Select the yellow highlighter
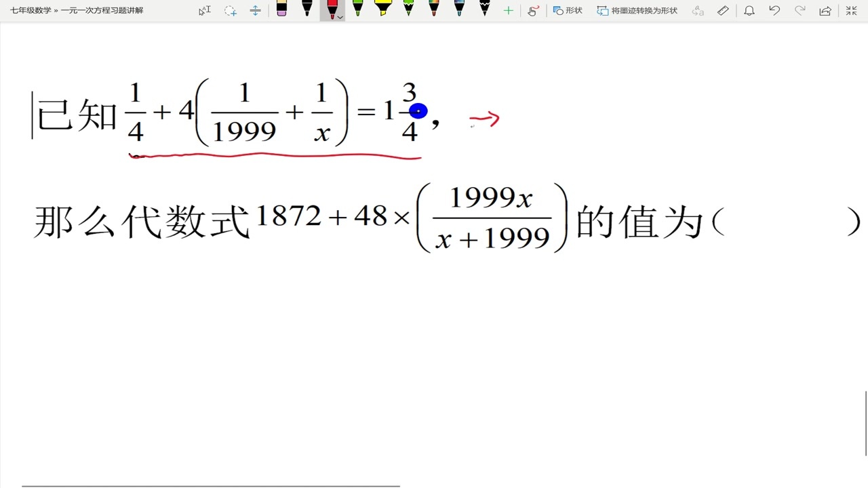The image size is (868, 488). pos(383,9)
